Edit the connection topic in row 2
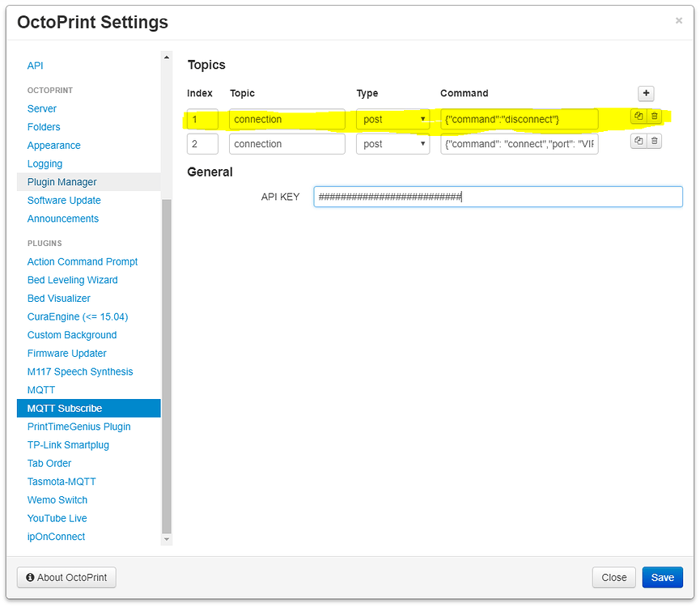 tap(286, 143)
